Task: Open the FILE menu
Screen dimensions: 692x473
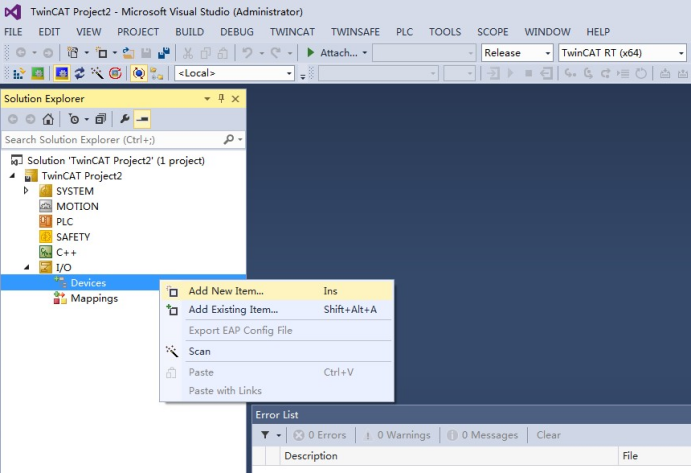Action: [13, 32]
